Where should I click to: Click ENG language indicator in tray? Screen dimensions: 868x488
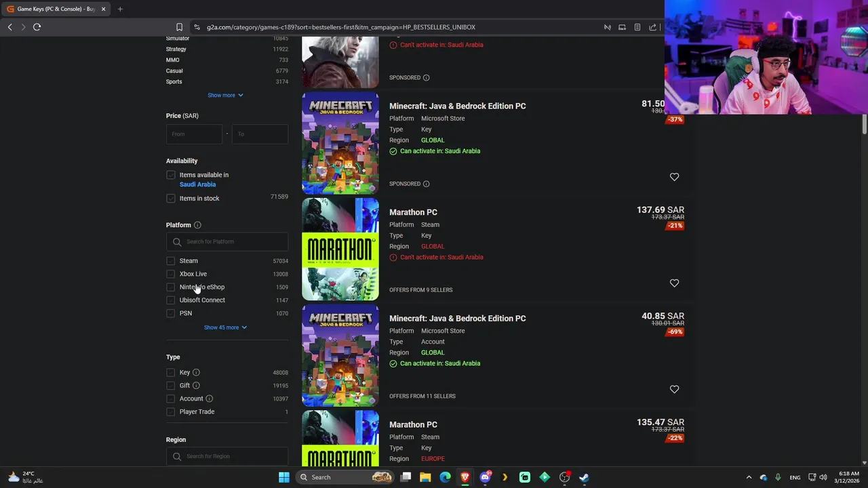[795, 477]
